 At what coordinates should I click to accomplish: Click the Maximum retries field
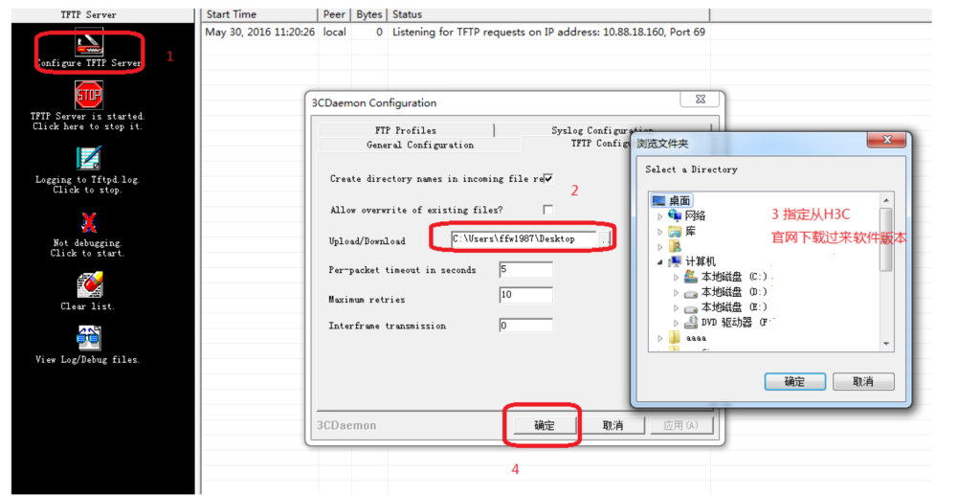click(525, 295)
